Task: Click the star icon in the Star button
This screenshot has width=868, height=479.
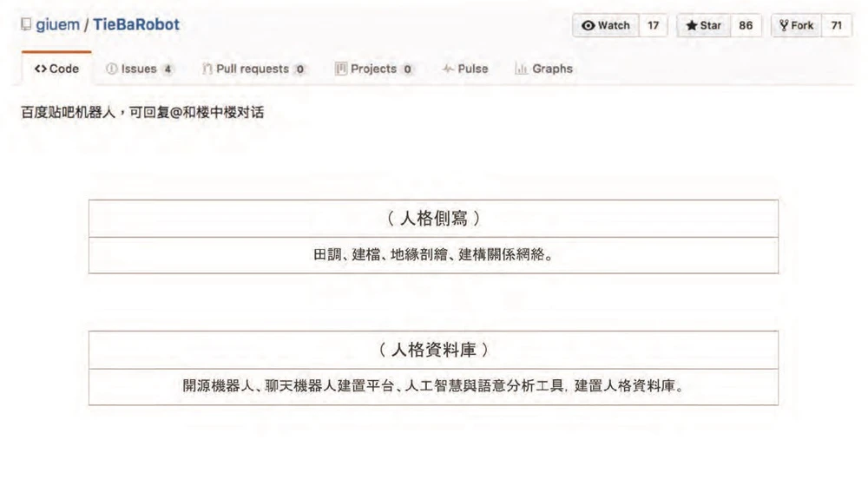Action: [x=691, y=26]
